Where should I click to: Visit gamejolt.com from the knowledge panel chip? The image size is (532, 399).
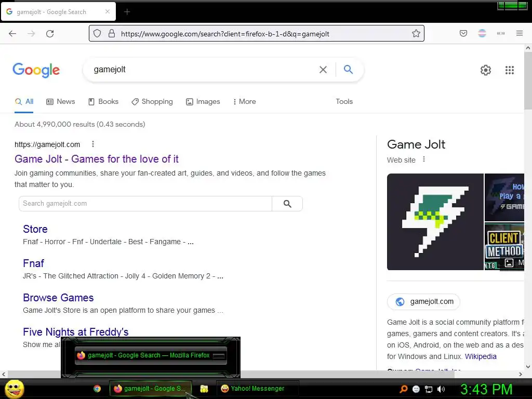423,302
